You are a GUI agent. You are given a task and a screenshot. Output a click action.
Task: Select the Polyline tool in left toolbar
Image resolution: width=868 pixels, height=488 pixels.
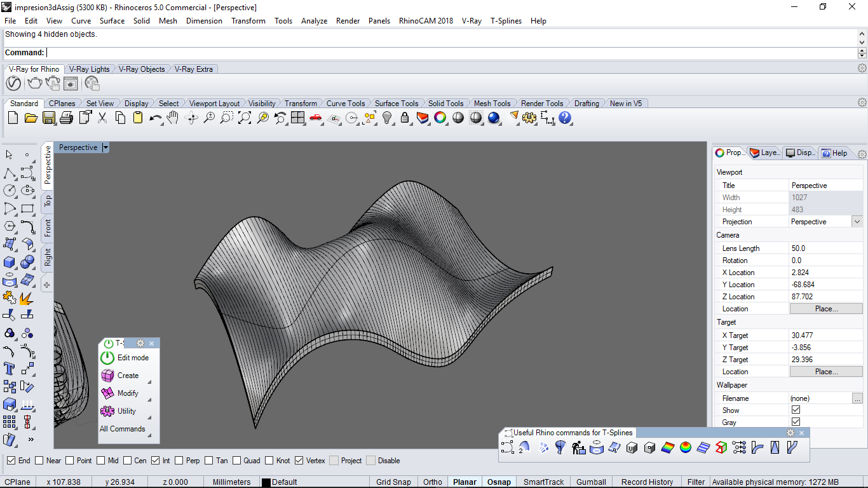click(x=10, y=173)
